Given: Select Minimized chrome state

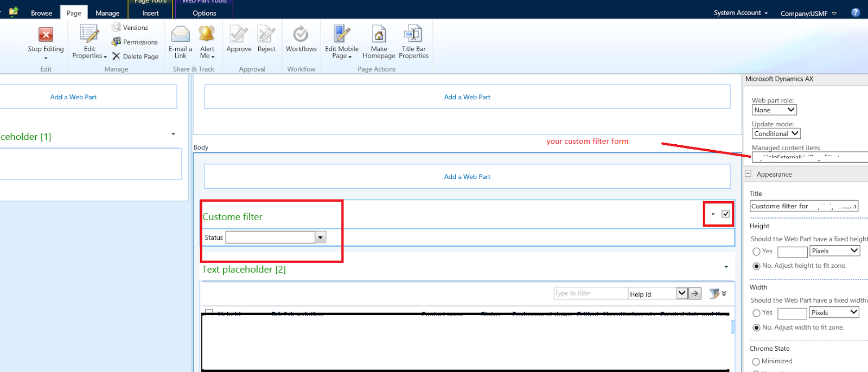Looking at the screenshot, I should pyautogui.click(x=756, y=362).
